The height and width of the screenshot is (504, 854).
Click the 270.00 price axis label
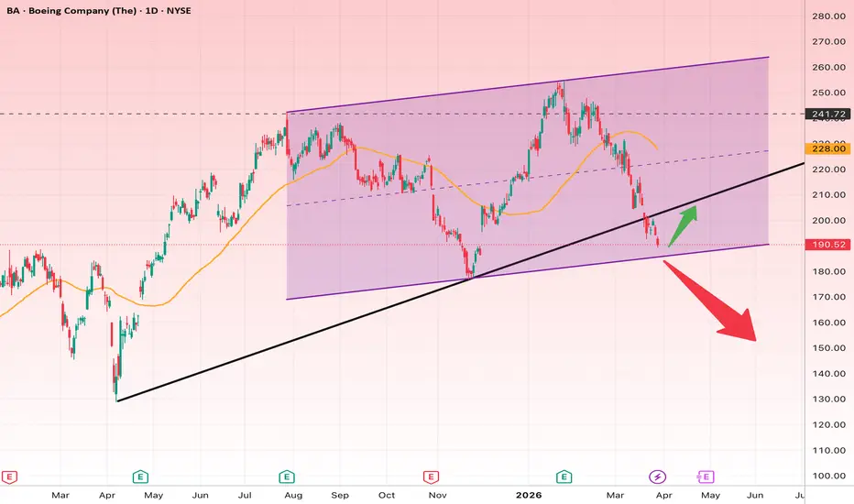[x=828, y=41]
